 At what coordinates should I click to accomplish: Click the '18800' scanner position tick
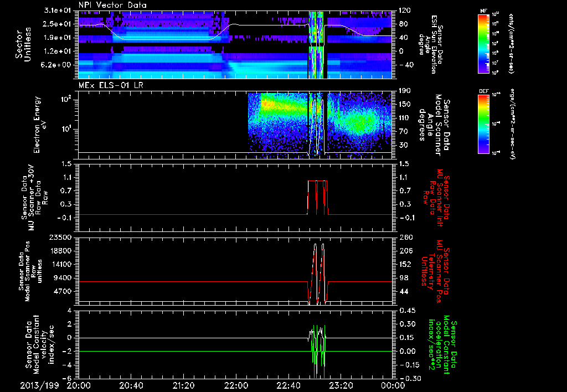(60, 251)
